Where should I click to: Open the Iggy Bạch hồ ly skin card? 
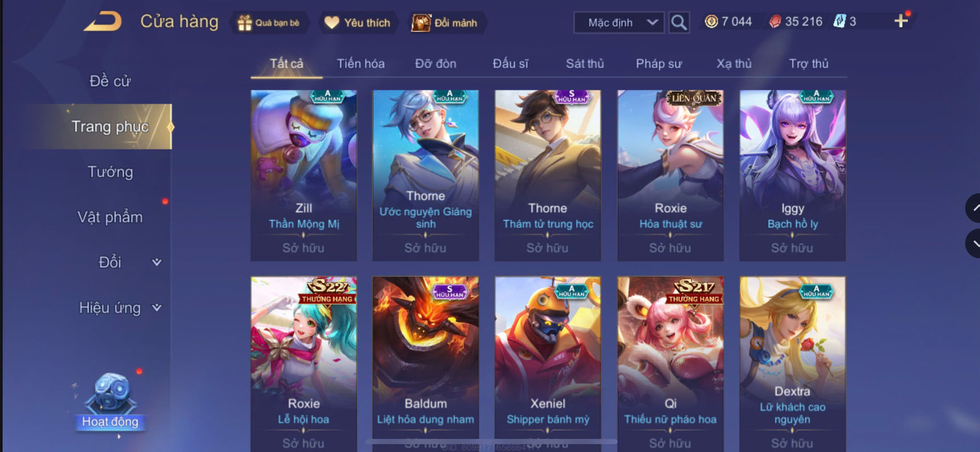[792, 176]
